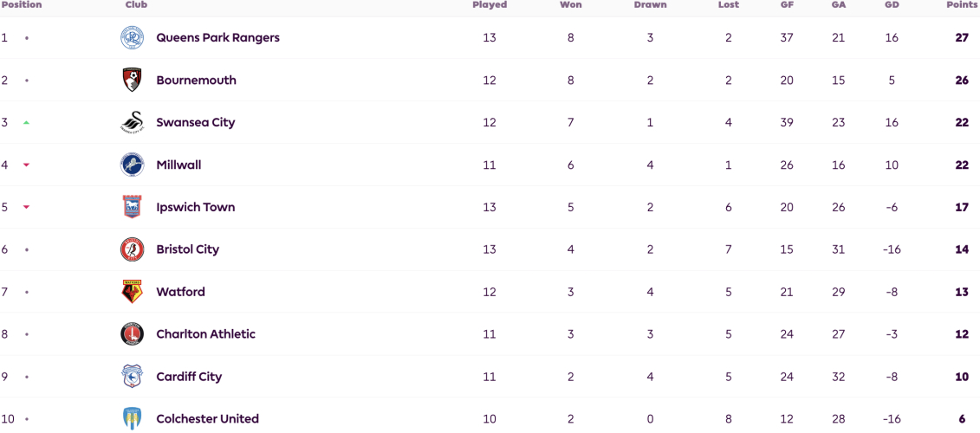Image resolution: width=980 pixels, height=433 pixels.
Task: Sort table by Points column header
Action: point(961,5)
